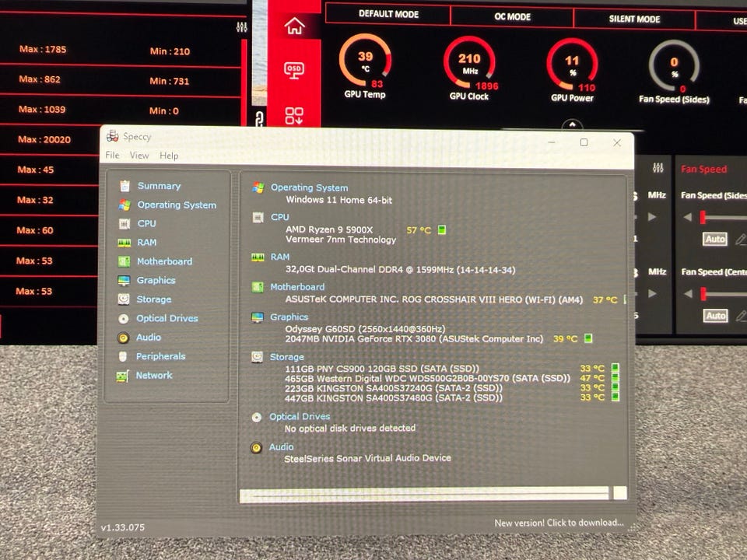Click the 47 °C Western Digital drive temperature
The height and width of the screenshot is (560, 747).
[x=592, y=378]
